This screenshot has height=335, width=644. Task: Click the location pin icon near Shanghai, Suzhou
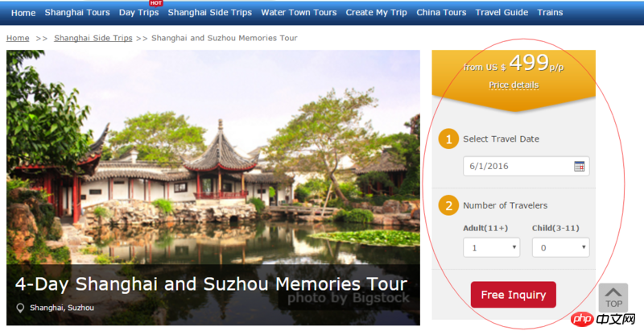19,308
